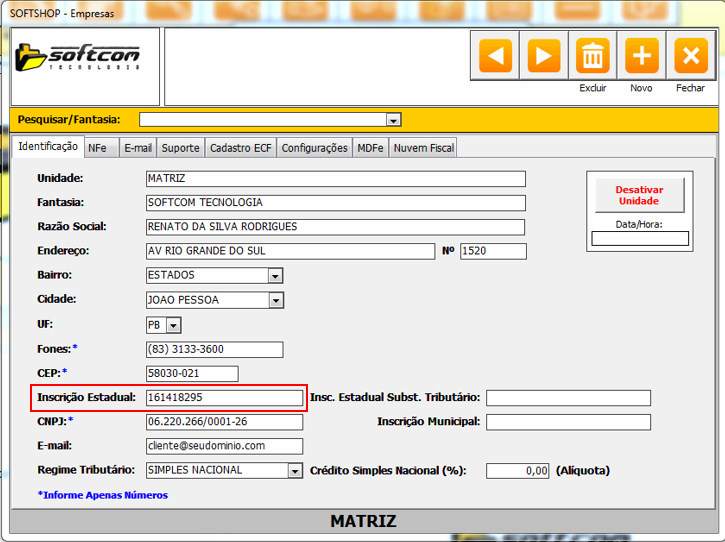Click the next record arrow icon

(544, 56)
